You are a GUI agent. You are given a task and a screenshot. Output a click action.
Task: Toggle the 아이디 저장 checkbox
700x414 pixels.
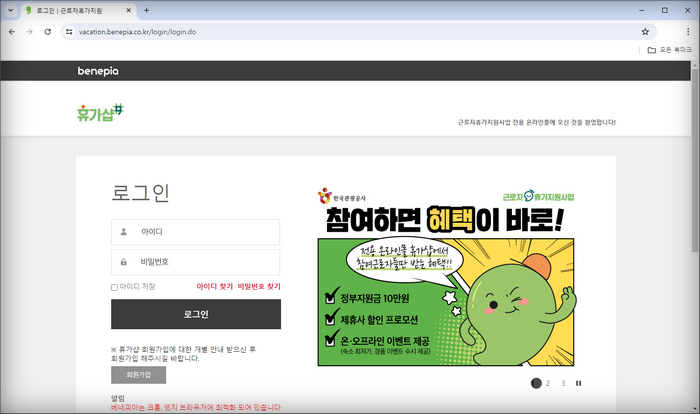[x=114, y=287]
